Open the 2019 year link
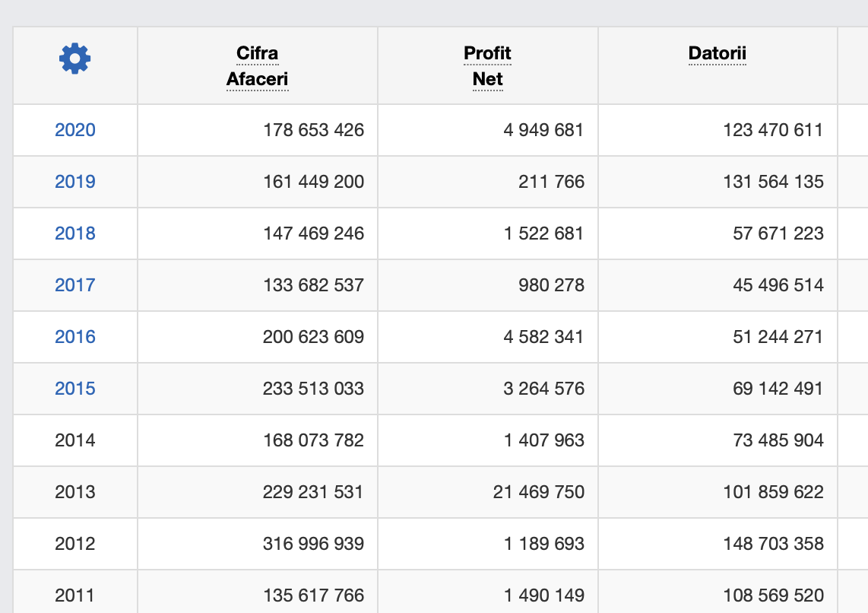The height and width of the screenshot is (613, 868). [x=75, y=182]
